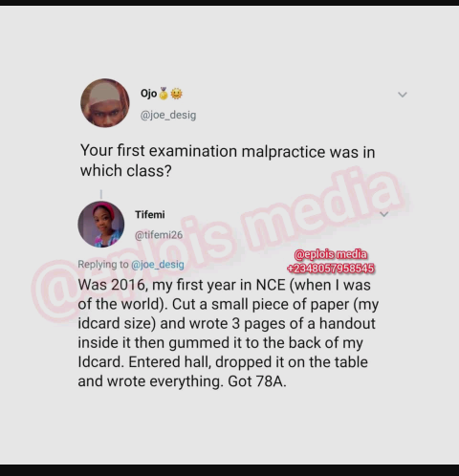
Task: Follow the @joe_desig link in Replying to
Action: pyautogui.click(x=158, y=265)
